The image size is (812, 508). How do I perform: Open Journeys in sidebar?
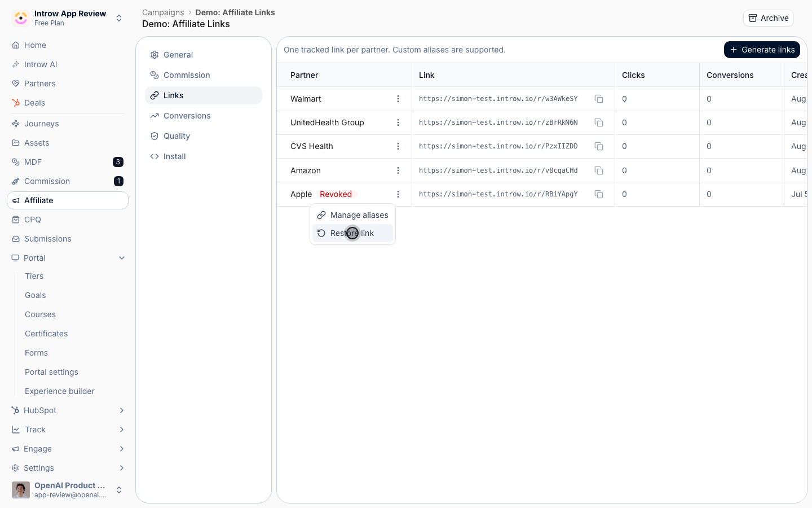point(68,124)
